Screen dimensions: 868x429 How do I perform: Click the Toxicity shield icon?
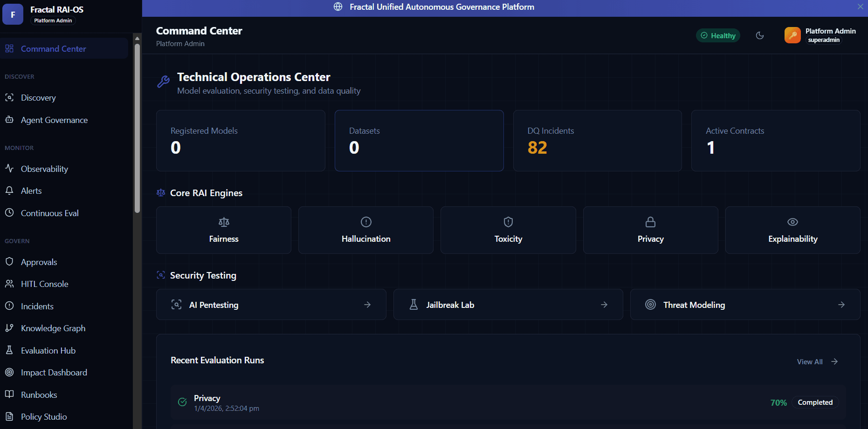pyautogui.click(x=508, y=222)
